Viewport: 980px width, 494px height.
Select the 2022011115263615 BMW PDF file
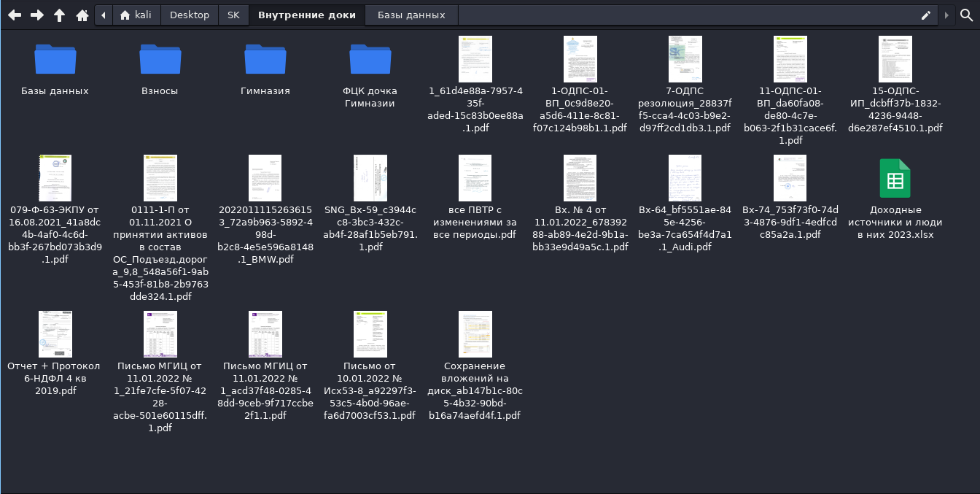[265, 178]
